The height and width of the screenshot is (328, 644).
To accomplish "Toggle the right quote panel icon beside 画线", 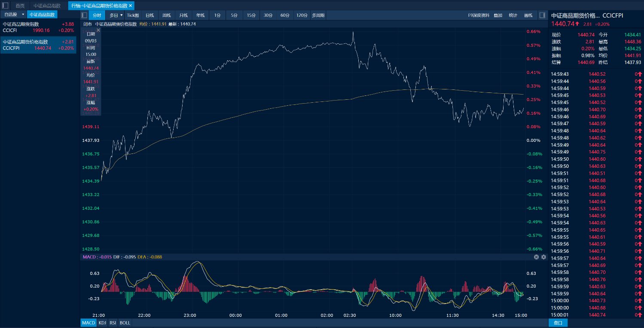I will [542, 15].
